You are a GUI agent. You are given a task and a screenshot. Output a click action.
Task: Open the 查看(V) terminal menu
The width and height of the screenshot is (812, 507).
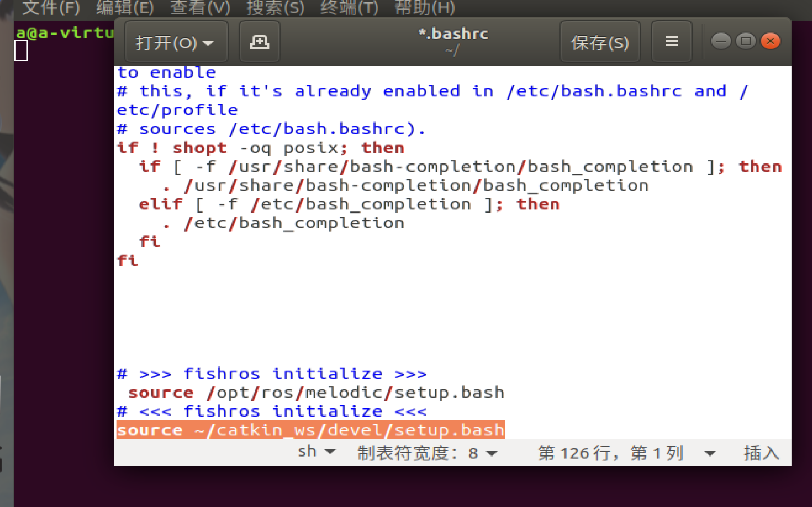pos(200,8)
